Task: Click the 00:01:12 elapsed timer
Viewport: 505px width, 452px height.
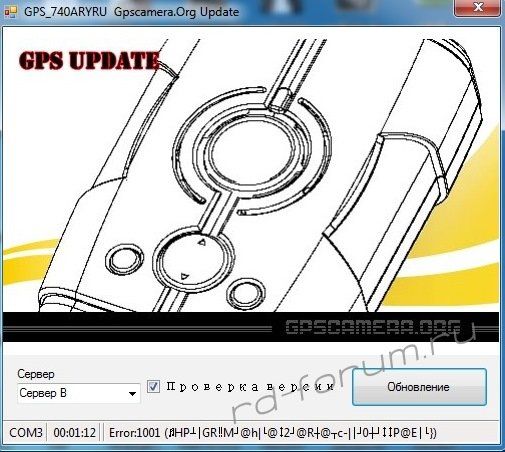Action: coord(74,433)
